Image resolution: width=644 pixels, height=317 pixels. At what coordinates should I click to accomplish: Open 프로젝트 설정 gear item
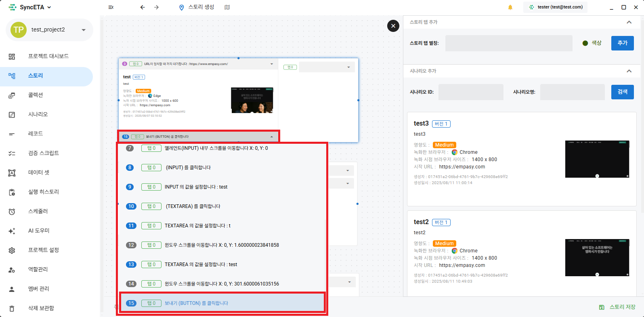pos(43,250)
